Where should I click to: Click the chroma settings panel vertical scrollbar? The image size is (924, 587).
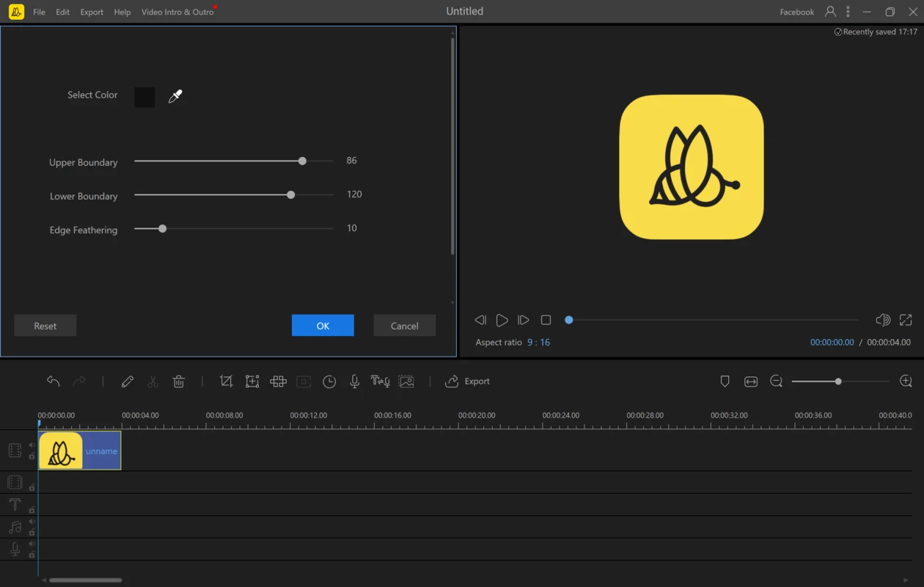[452, 146]
